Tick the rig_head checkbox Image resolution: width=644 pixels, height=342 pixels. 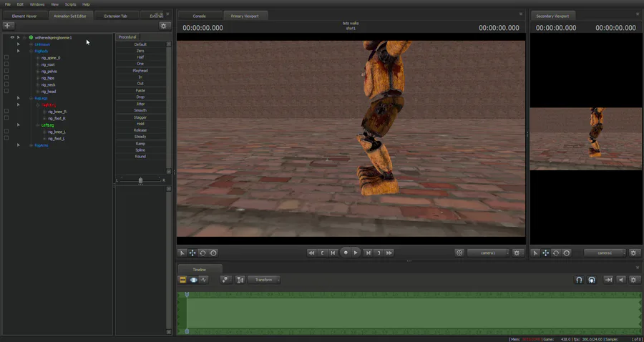click(6, 91)
